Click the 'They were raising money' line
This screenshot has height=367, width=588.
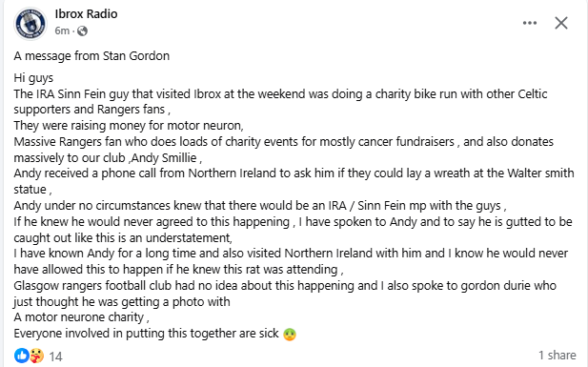(129, 126)
